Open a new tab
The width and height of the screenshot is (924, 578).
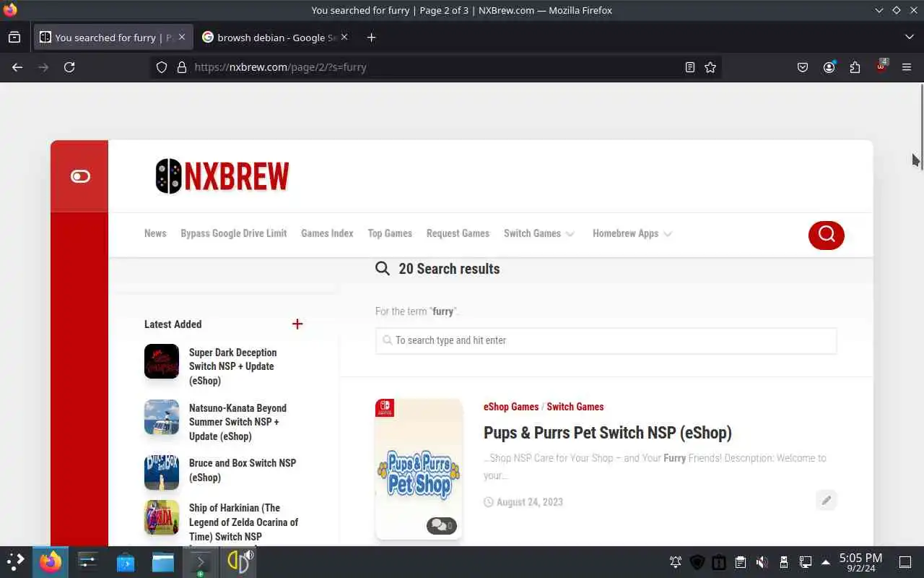[x=371, y=38]
